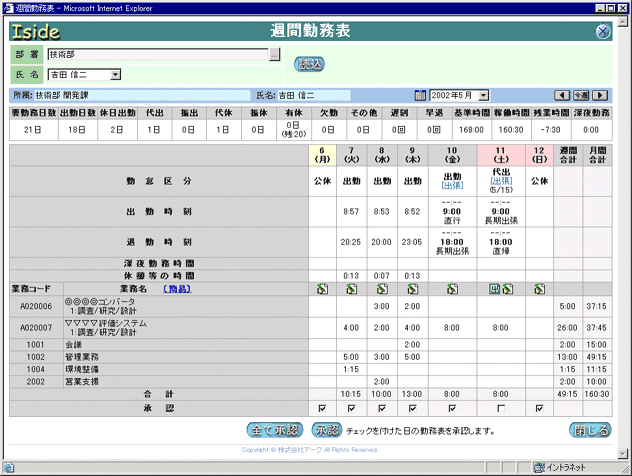Open the 氏名 dropdown showing 吉田 信二
Viewport: 632px width, 476px height.
click(x=84, y=75)
